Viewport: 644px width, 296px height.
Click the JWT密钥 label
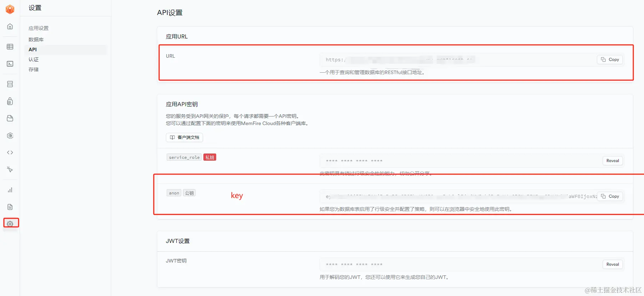coord(176,261)
